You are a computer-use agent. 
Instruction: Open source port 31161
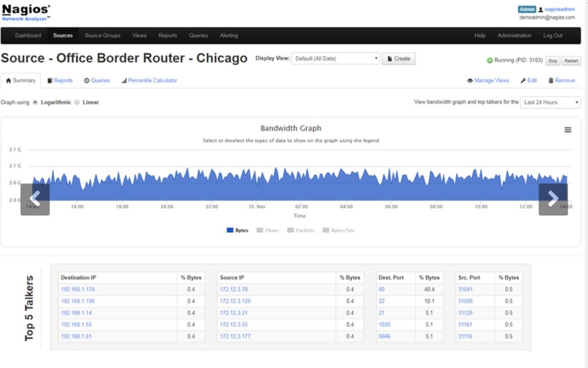[465, 325]
